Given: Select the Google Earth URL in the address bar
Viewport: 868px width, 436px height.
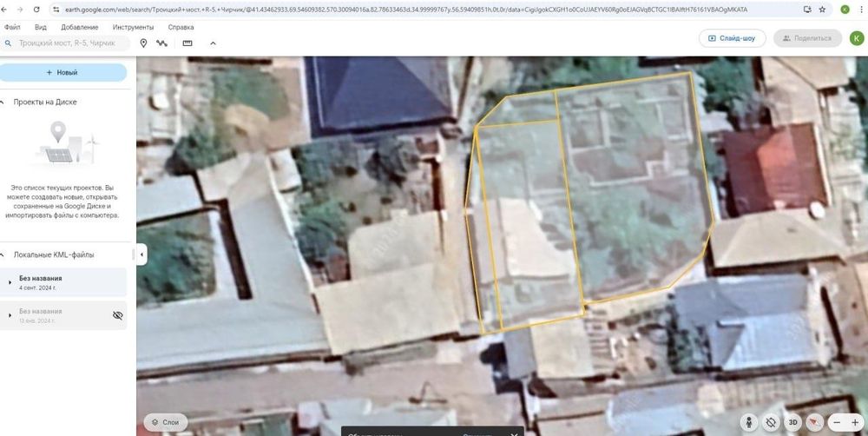Looking at the screenshot, I should (405, 10).
